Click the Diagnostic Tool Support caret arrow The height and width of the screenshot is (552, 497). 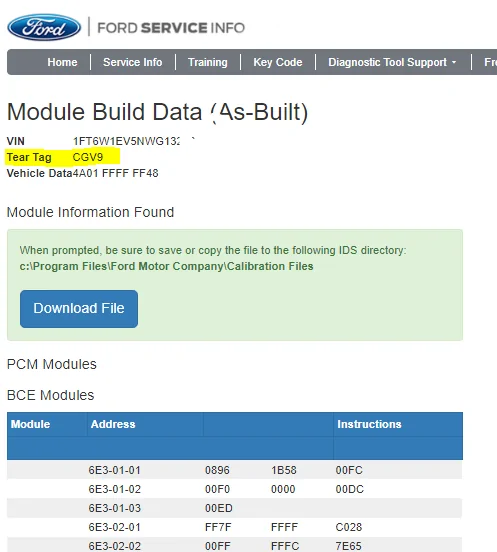(x=454, y=62)
